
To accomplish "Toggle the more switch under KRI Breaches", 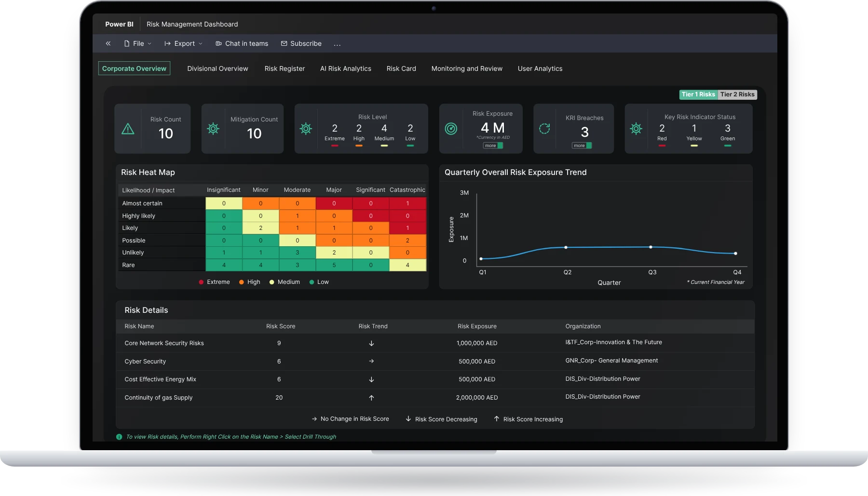I will click(582, 146).
